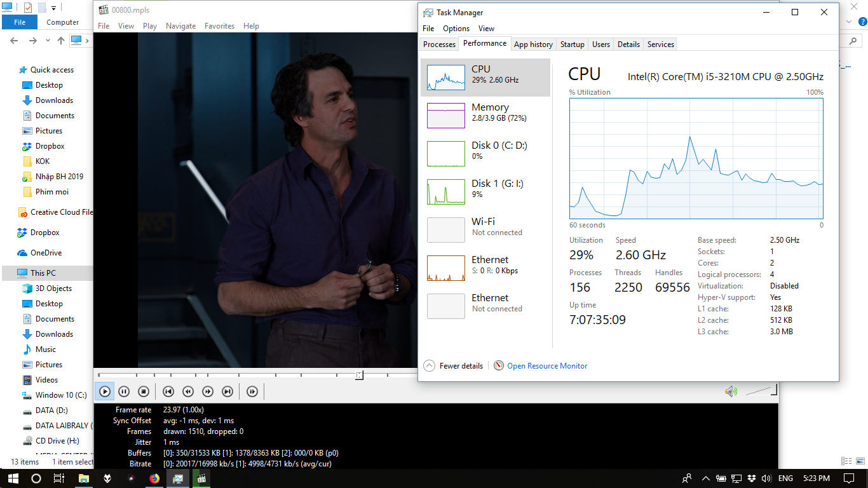Switch to the Processes tab

[x=439, y=44]
